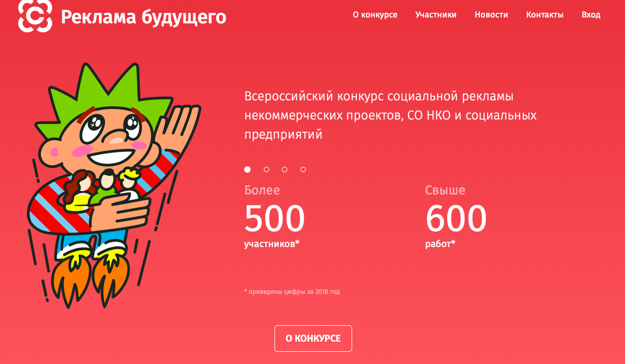Click the small people held by mascot
This screenshot has height=364, width=625.
(103, 189)
